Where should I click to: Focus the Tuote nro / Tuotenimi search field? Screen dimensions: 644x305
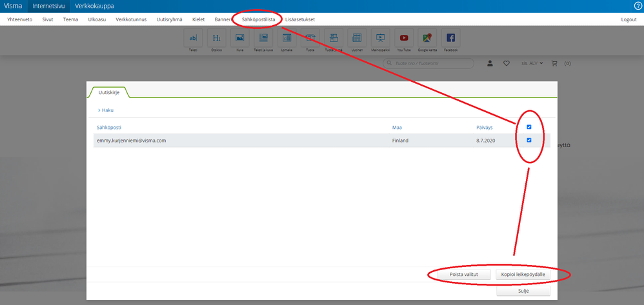[428, 64]
